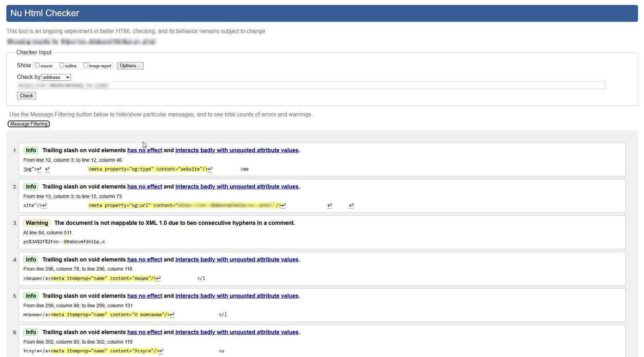
Task: Click the Info badge in message 6
Action: pyautogui.click(x=31, y=332)
